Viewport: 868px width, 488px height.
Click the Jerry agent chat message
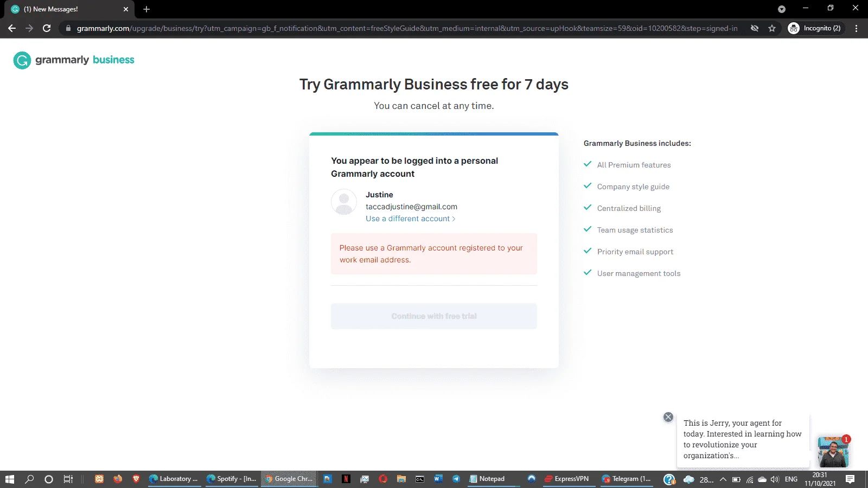pos(743,439)
